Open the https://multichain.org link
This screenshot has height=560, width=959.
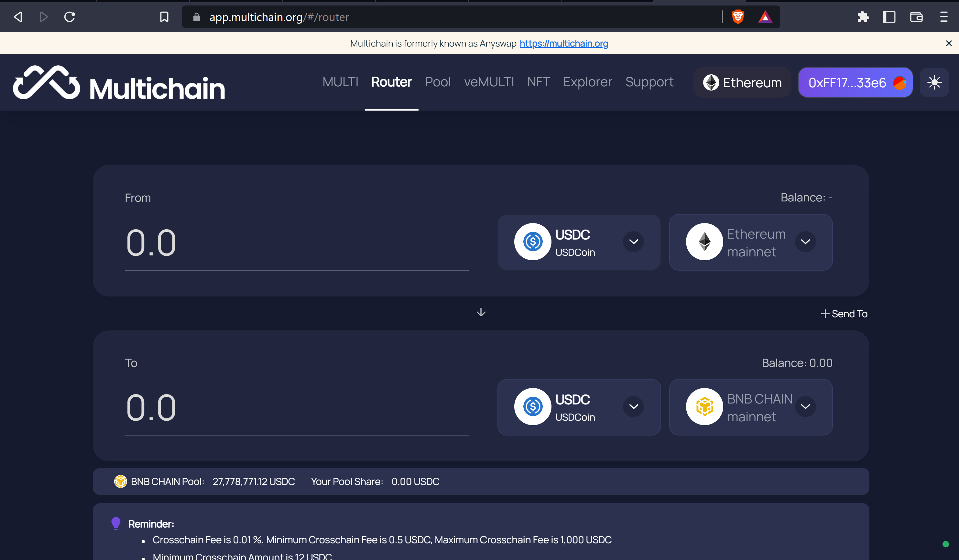[x=564, y=43]
